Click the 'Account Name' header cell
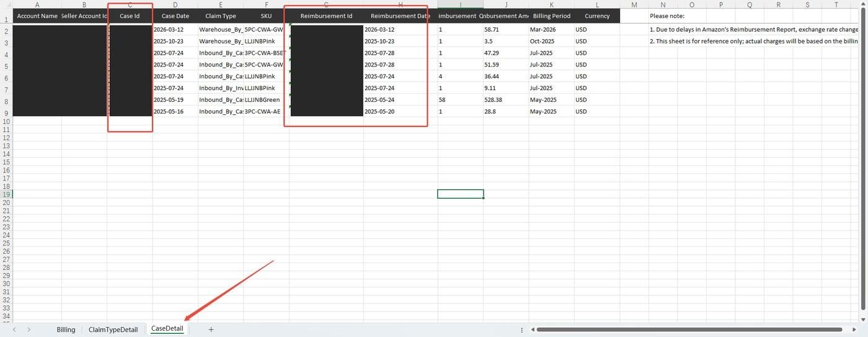The image size is (868, 337). click(x=37, y=16)
